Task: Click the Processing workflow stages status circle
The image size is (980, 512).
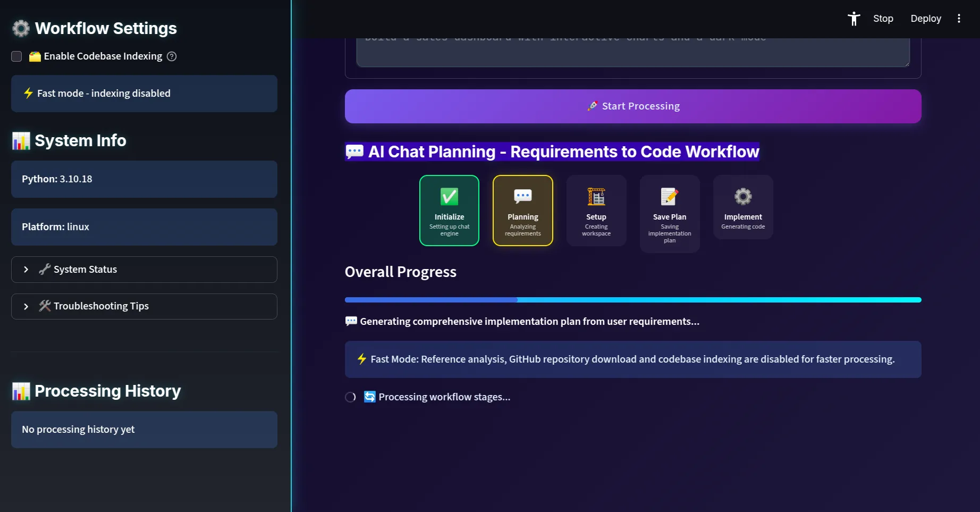Action: point(350,397)
